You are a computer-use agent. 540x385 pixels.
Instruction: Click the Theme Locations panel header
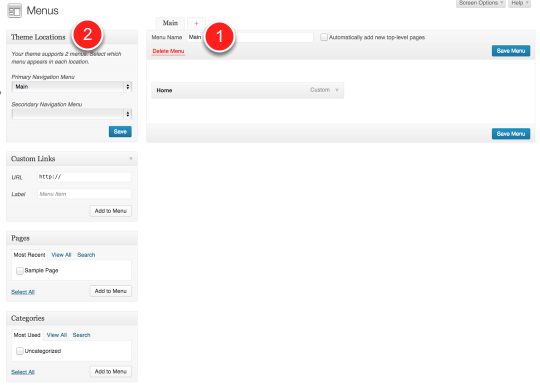click(72, 37)
